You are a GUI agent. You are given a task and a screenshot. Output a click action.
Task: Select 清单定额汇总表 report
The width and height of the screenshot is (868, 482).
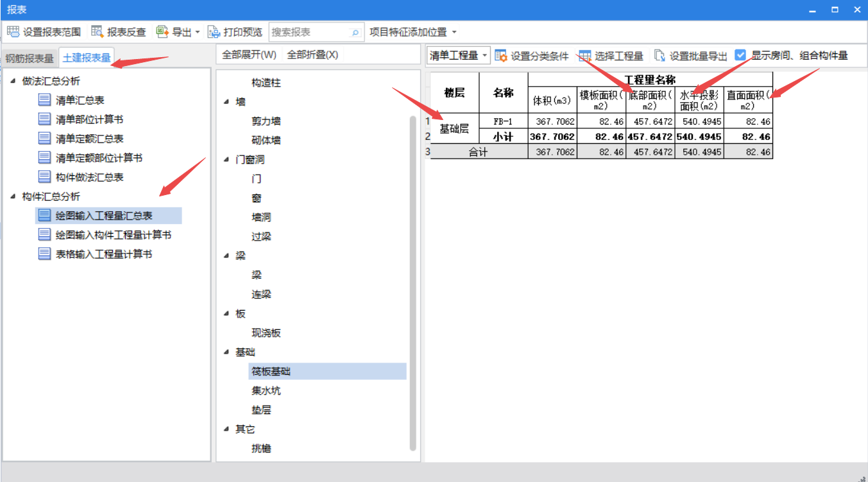(x=90, y=139)
